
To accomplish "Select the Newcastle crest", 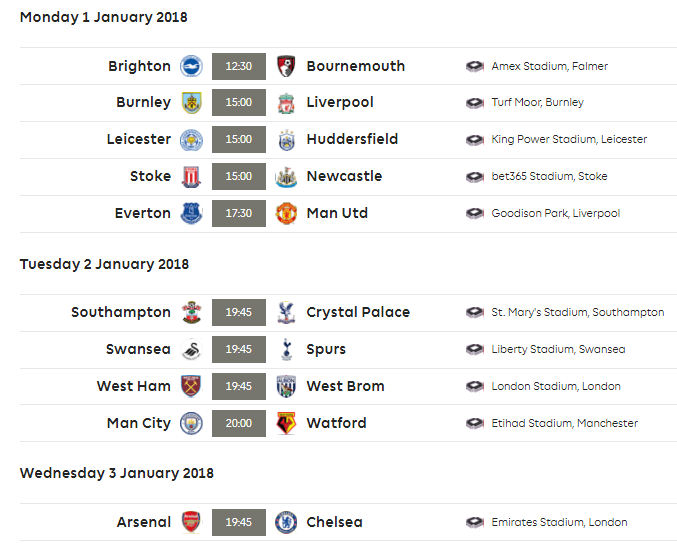I will pos(286,177).
